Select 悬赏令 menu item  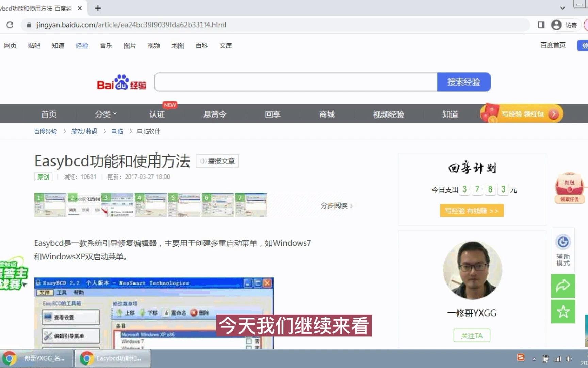[215, 114]
